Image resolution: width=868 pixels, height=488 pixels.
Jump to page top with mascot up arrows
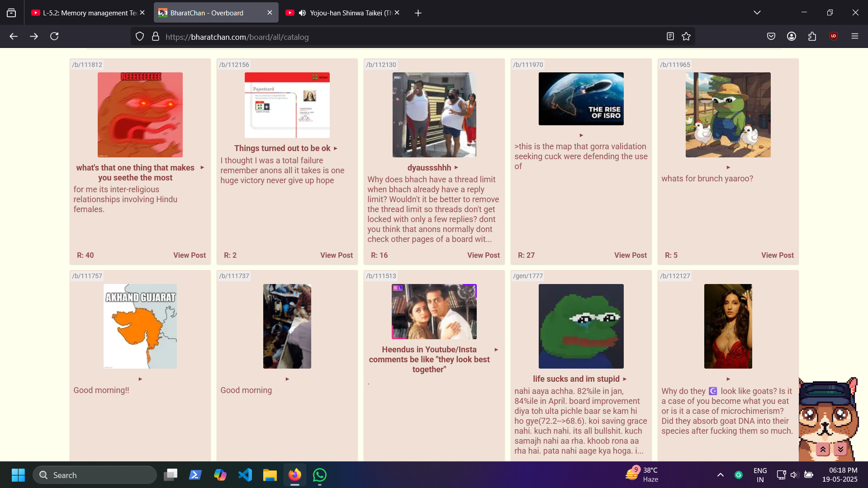pos(823,449)
